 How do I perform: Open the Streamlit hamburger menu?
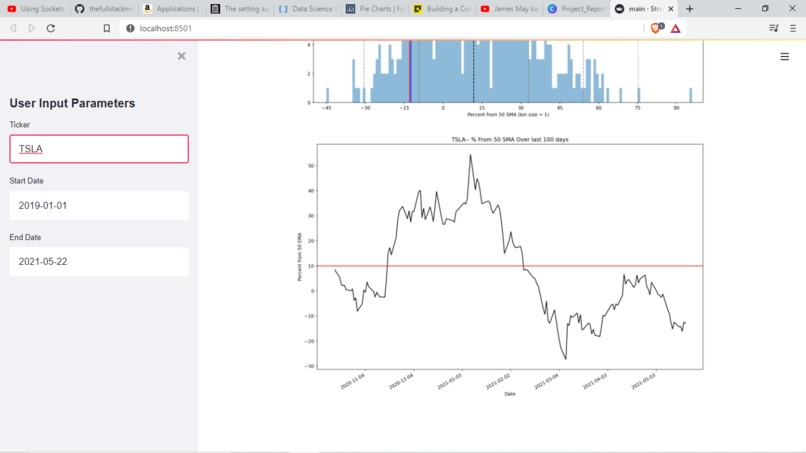coord(784,57)
